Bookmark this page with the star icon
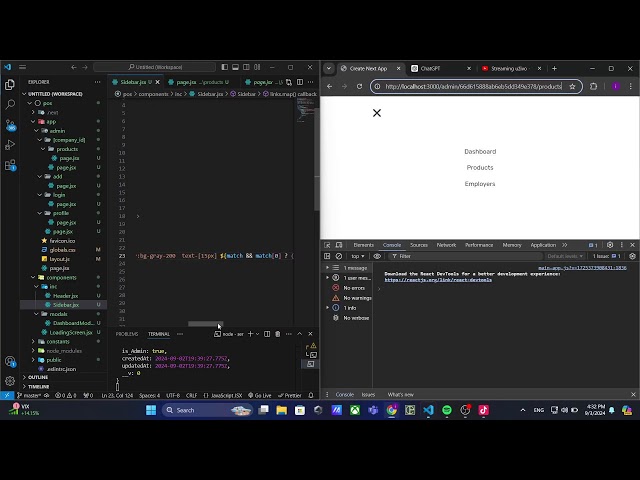The image size is (640, 480). point(572,87)
